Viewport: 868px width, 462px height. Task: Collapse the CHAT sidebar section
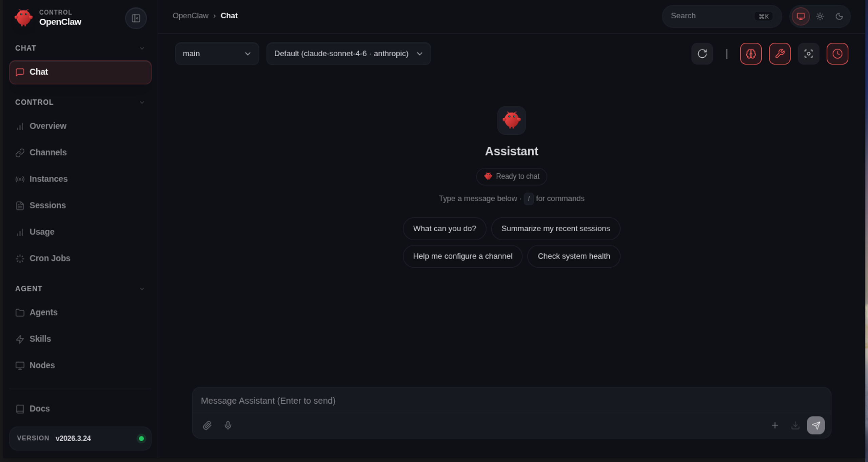[80, 48]
